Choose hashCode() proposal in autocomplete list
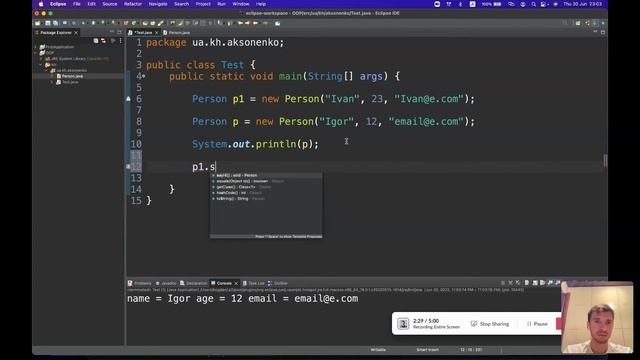The height and width of the screenshot is (360, 640). tap(266, 193)
